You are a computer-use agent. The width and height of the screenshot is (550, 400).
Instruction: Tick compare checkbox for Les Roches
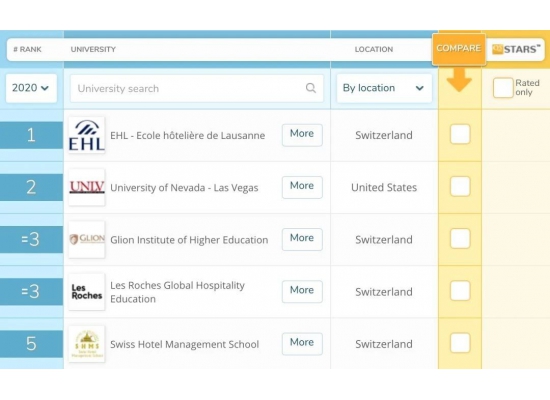pos(460,291)
